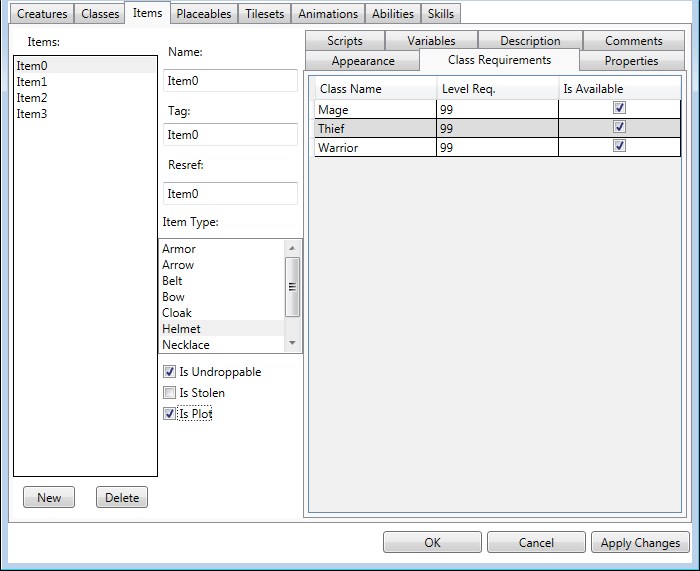Click the Name input field
Image resolution: width=700 pixels, height=571 pixels.
(x=230, y=81)
